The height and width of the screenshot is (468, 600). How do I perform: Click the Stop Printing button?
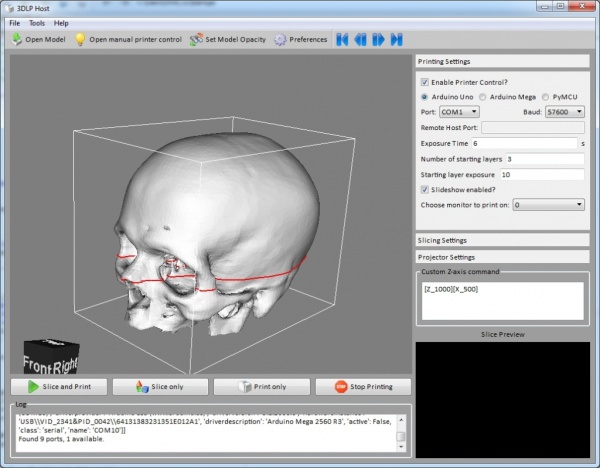point(362,386)
